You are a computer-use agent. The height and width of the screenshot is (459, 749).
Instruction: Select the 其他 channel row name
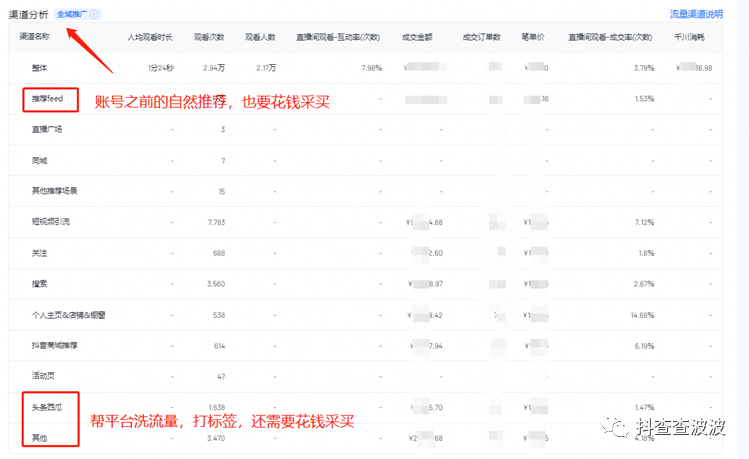(40, 438)
